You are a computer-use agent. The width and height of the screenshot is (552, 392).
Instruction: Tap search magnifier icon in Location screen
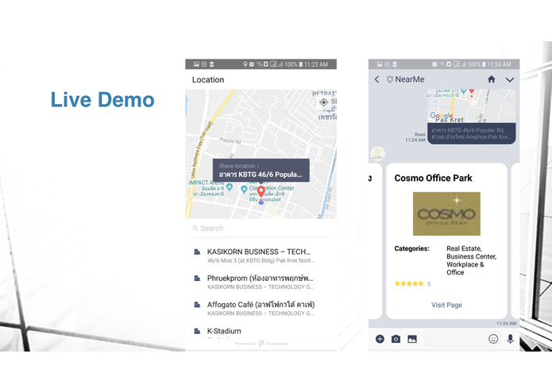[x=195, y=229]
